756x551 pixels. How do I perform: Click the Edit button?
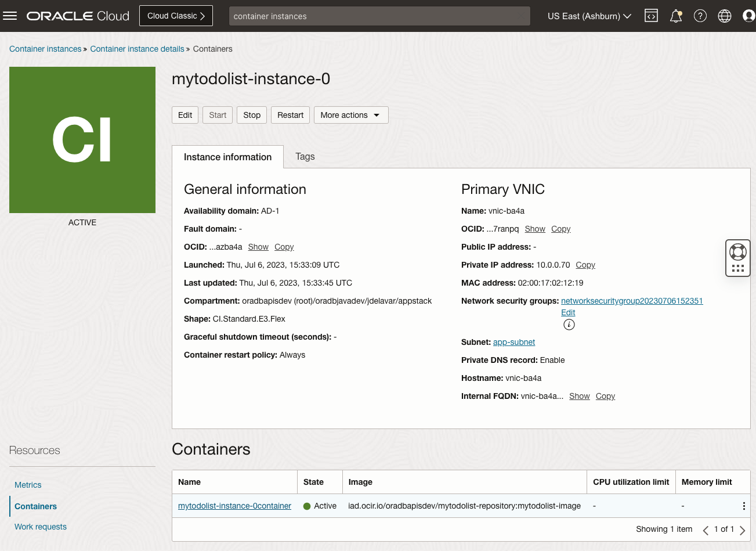[x=185, y=115]
